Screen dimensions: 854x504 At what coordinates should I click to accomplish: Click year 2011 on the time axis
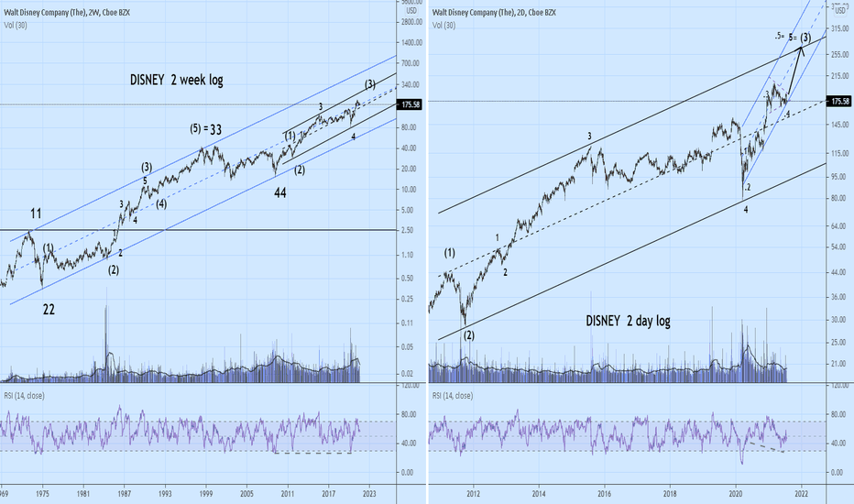[288, 494]
